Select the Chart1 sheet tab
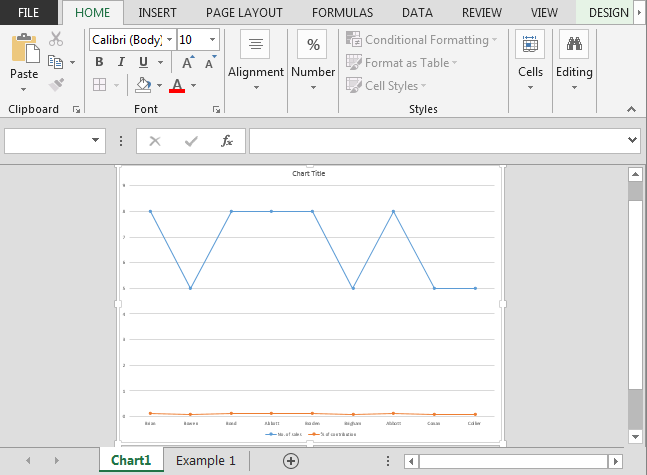This screenshot has height=475, width=647. point(131,460)
